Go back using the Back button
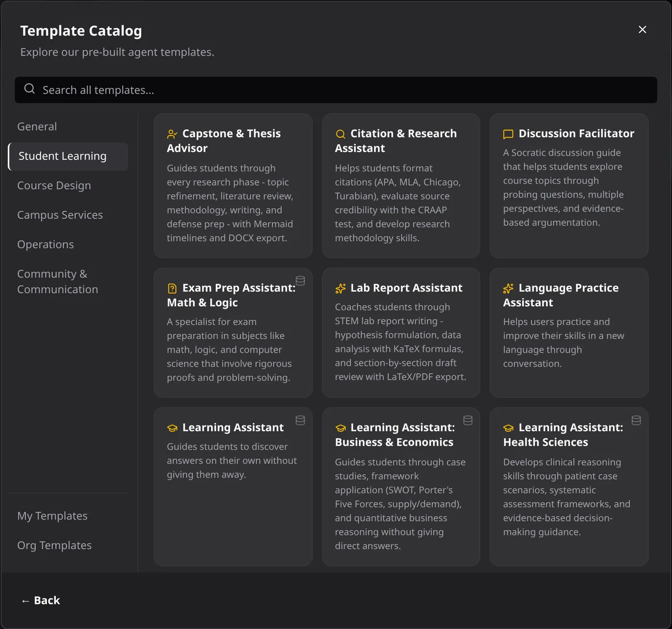The width and height of the screenshot is (672, 629). click(41, 601)
